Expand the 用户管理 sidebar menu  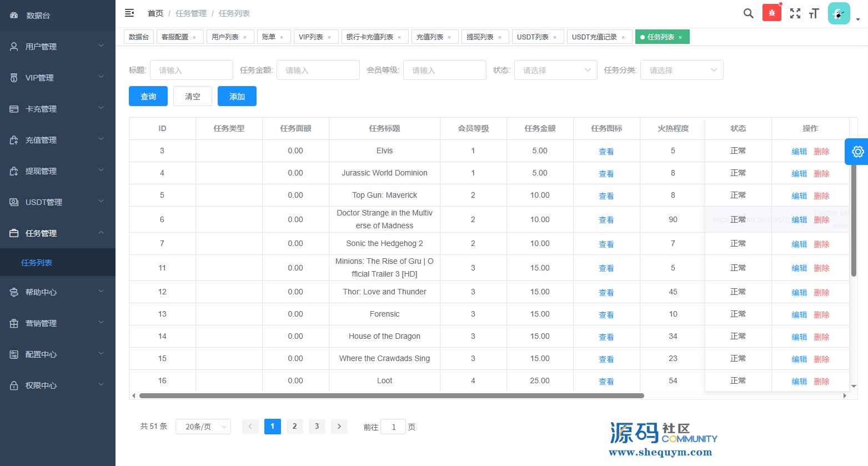pos(57,47)
